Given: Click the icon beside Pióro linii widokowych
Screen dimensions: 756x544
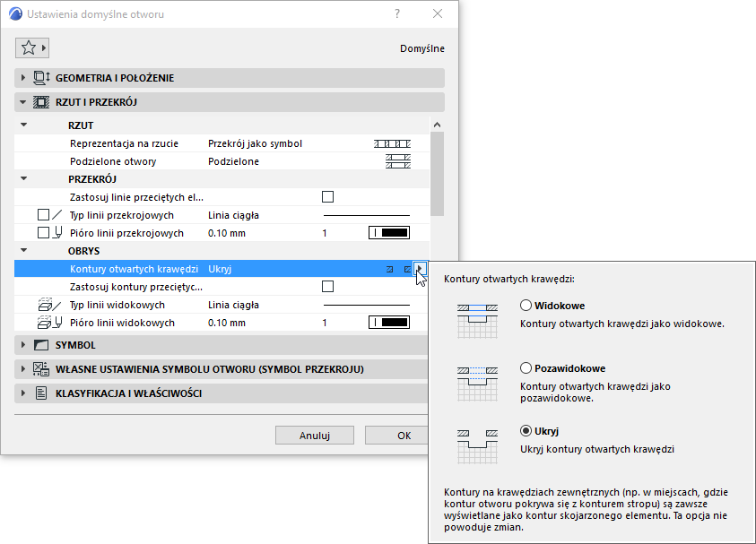Looking at the screenshot, I should point(49,323).
